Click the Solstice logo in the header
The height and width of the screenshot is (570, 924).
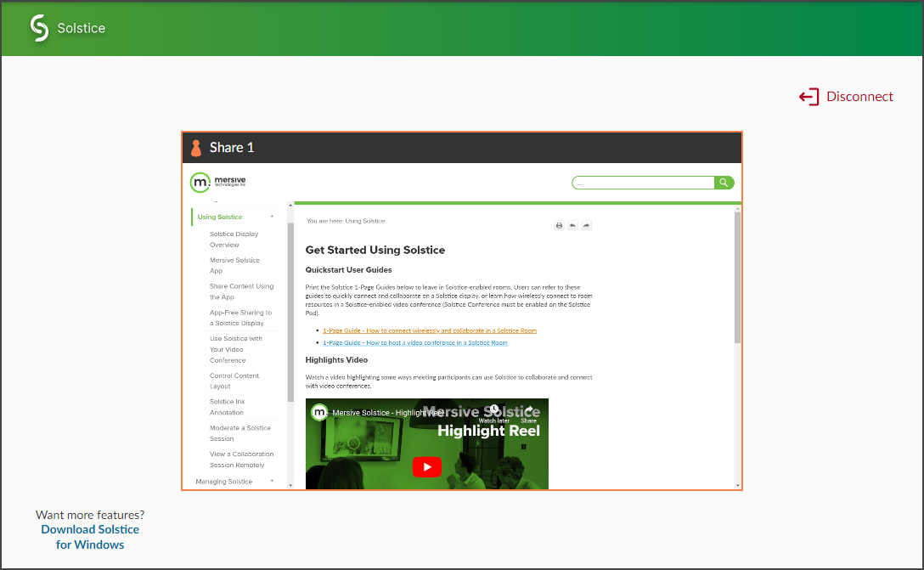[39, 28]
